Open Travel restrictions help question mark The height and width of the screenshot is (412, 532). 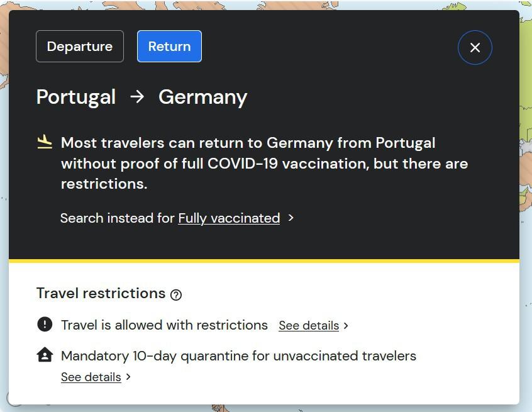(x=176, y=294)
